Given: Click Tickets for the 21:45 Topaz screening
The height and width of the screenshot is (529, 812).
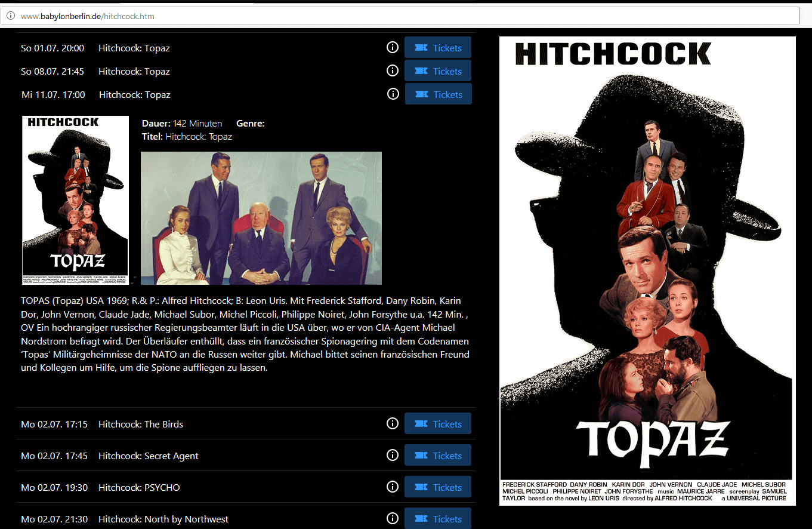Looking at the screenshot, I should click(437, 70).
